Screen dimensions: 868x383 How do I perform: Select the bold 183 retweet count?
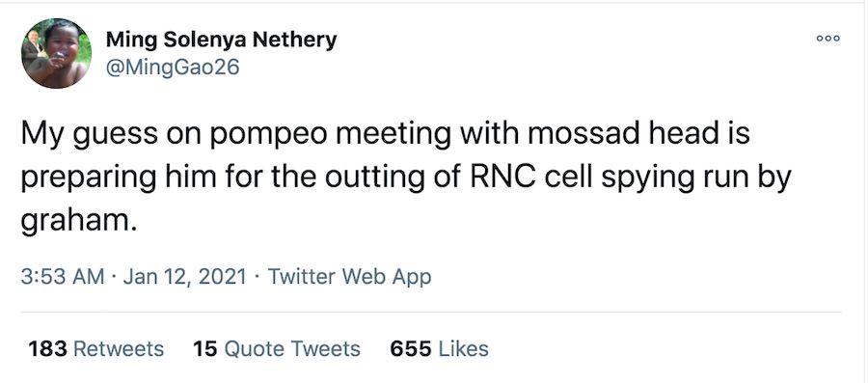47,348
